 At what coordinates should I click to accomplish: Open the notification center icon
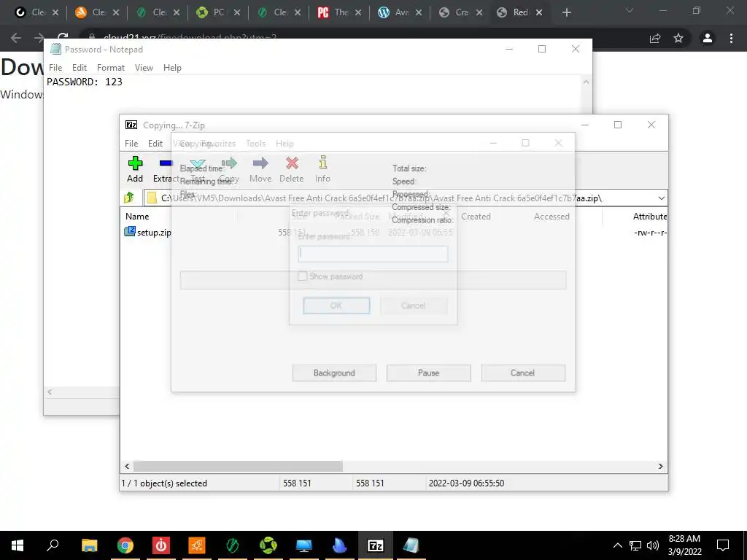click(723, 545)
